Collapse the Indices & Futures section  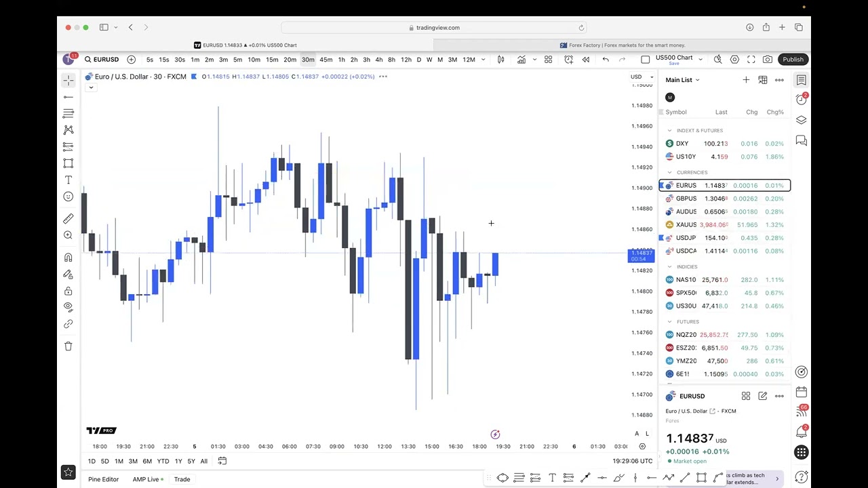pyautogui.click(x=669, y=131)
